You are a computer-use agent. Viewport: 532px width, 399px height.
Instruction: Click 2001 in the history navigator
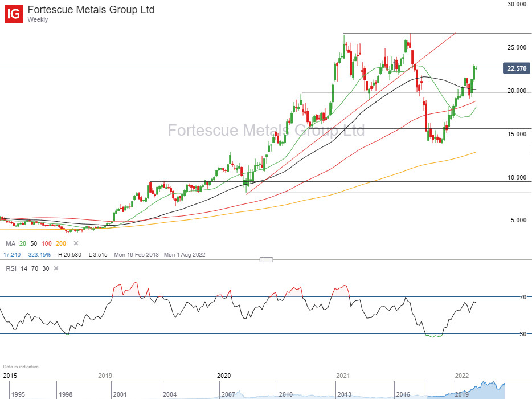pos(120,394)
